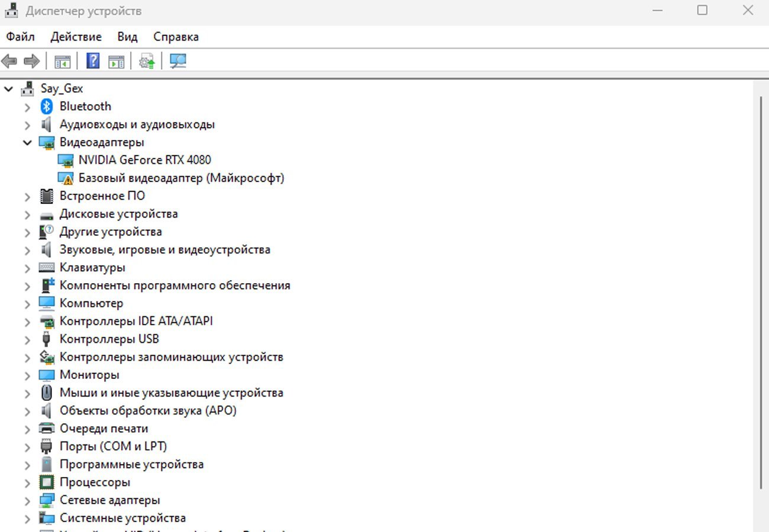This screenshot has height=532, width=769.
Task: Select the Другие устройства row label
Action: pos(111,232)
